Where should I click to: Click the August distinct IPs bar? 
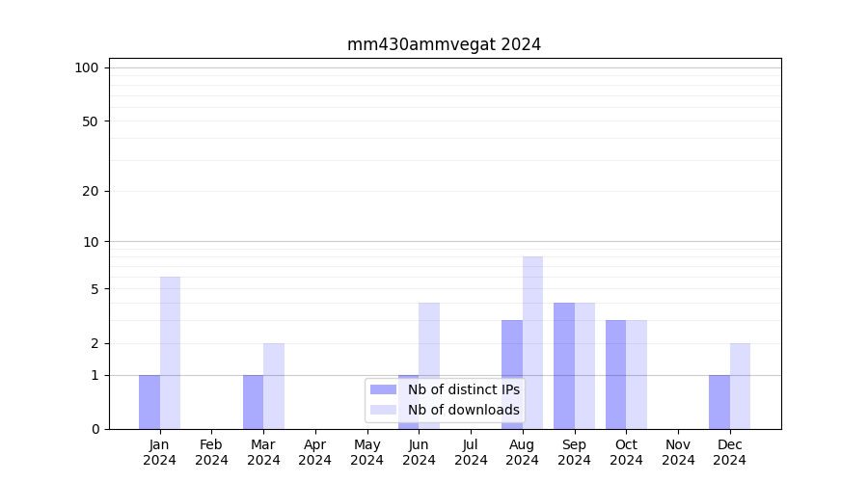(512, 374)
